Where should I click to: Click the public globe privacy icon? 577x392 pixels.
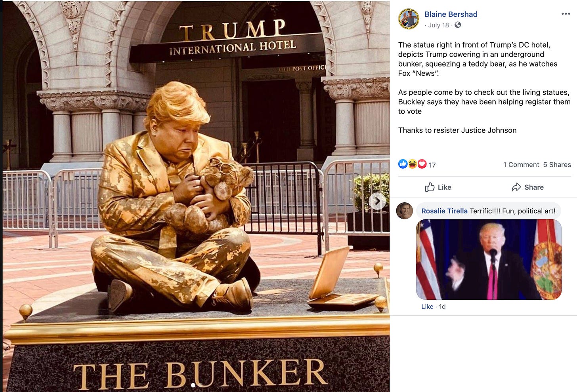pyautogui.click(x=458, y=25)
